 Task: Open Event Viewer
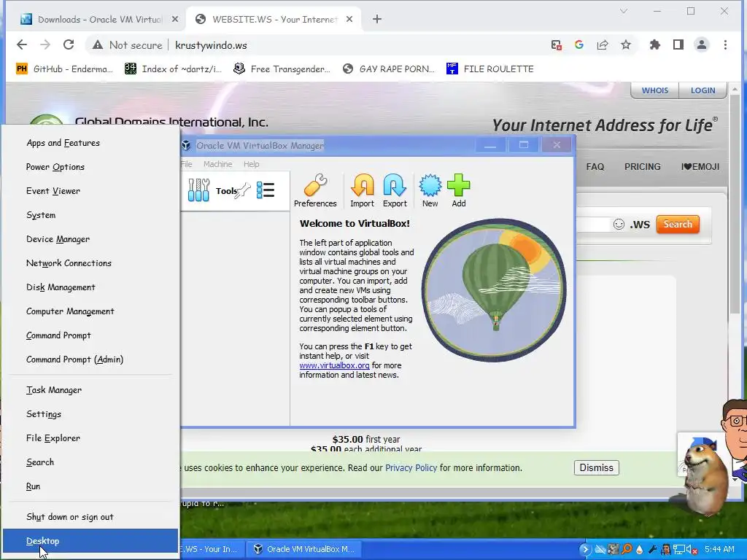pyautogui.click(x=90, y=191)
